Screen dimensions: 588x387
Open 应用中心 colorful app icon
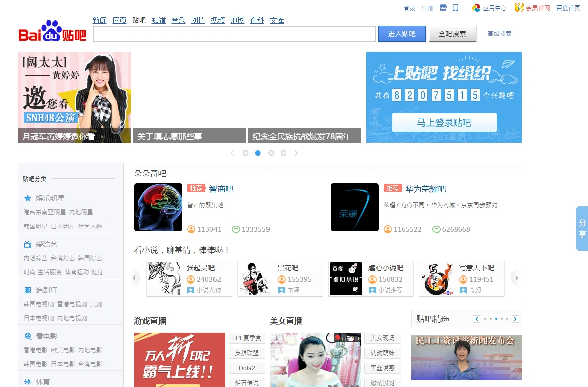pos(476,8)
